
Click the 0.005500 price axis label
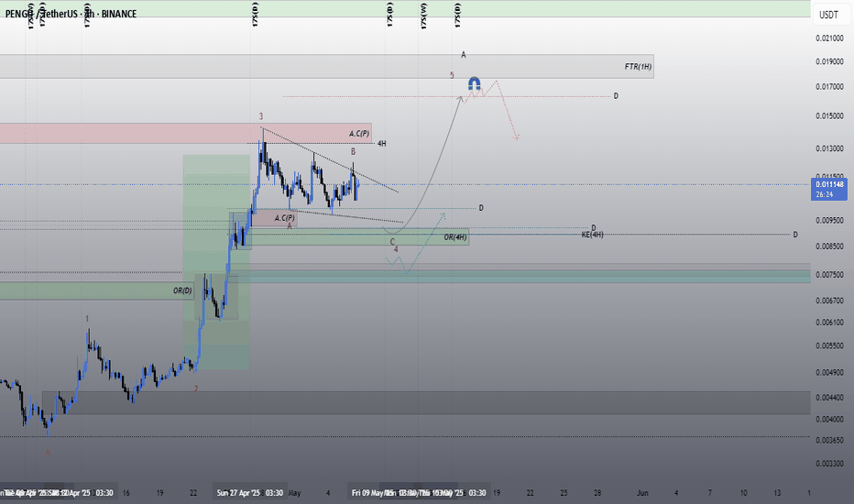pos(829,346)
